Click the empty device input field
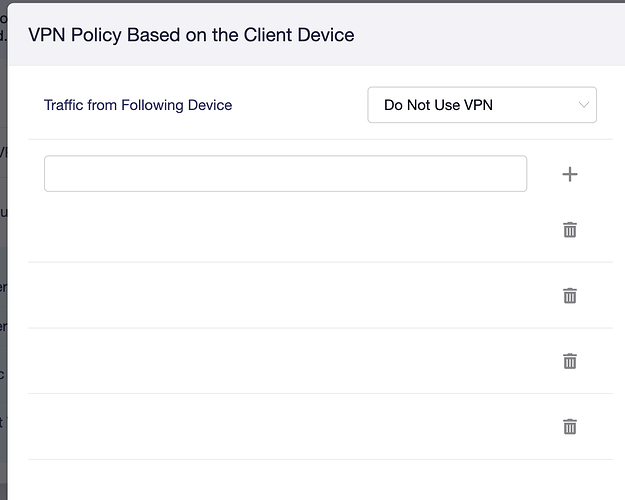 [285, 174]
